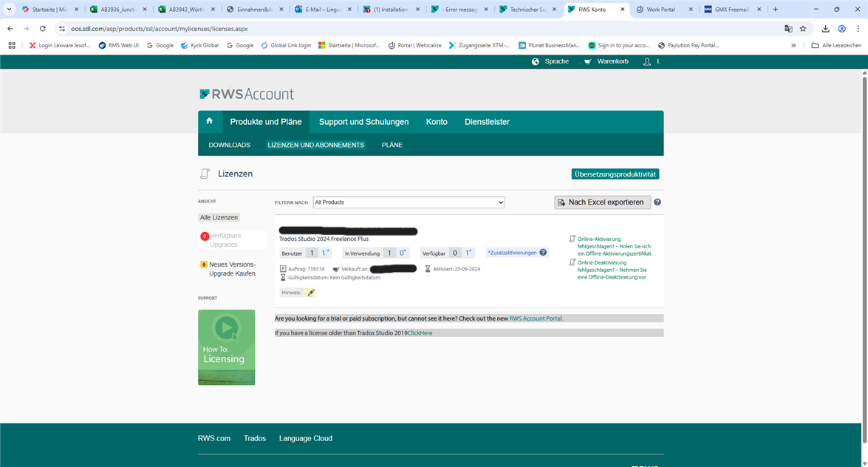868x467 pixels.
Task: Open the Warenkorb shopping cart icon
Action: pyautogui.click(x=586, y=61)
